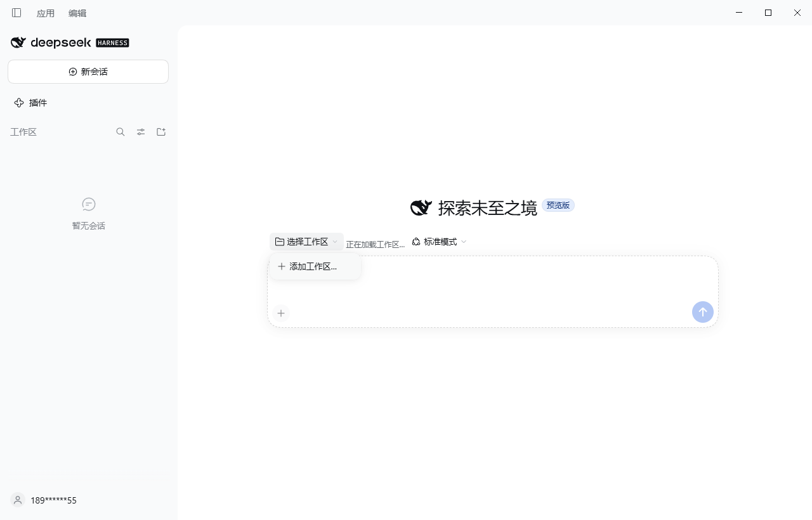Open the 编辑 menu
Image resolution: width=812 pixels, height=520 pixels.
click(x=77, y=13)
